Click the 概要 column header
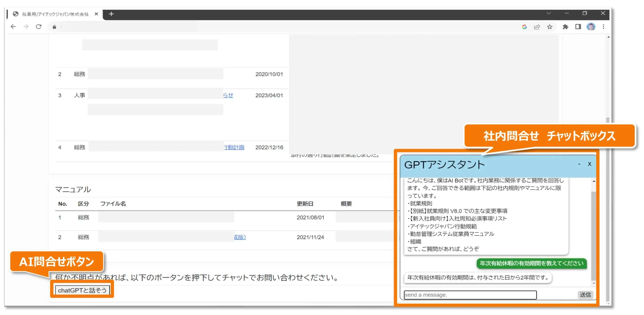This screenshot has width=644, height=315. point(346,204)
